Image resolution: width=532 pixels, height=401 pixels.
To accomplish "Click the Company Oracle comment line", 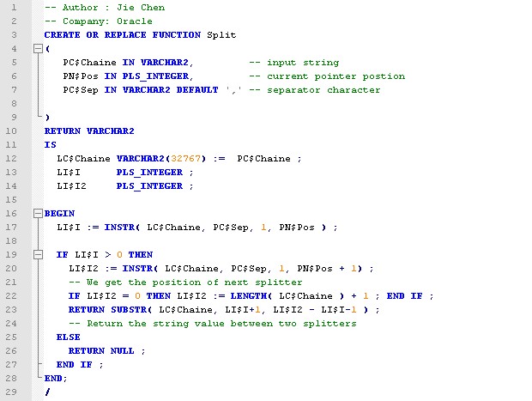I will click(99, 21).
